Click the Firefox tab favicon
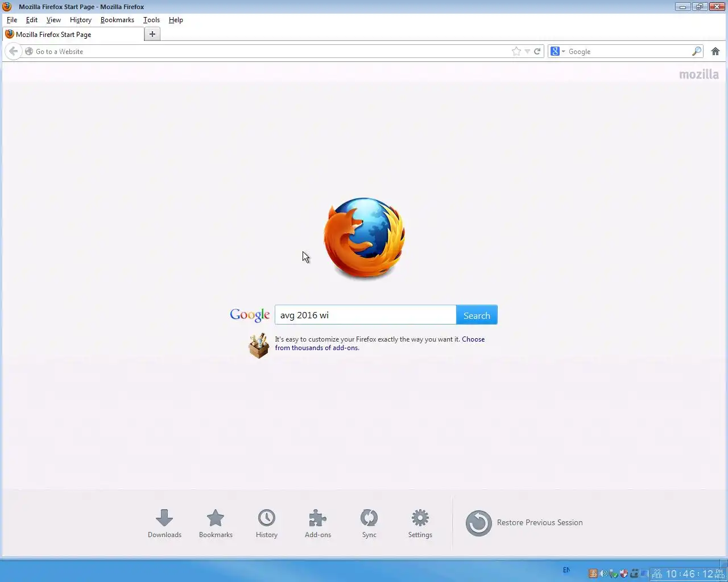Viewport: 728px width, 582px height. [x=10, y=34]
